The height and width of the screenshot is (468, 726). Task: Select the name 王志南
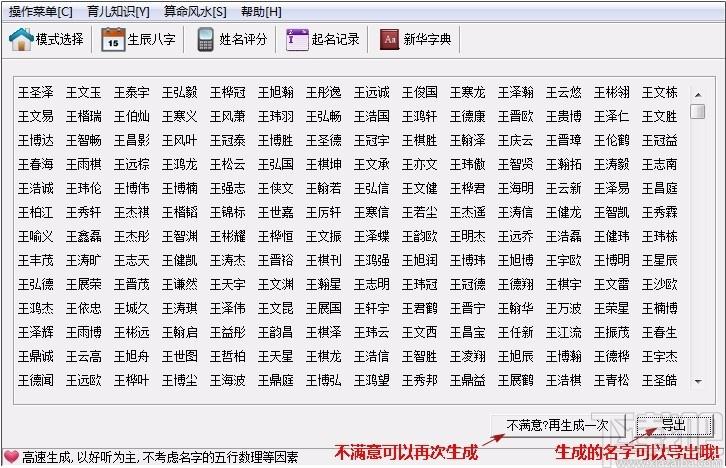[x=659, y=164]
